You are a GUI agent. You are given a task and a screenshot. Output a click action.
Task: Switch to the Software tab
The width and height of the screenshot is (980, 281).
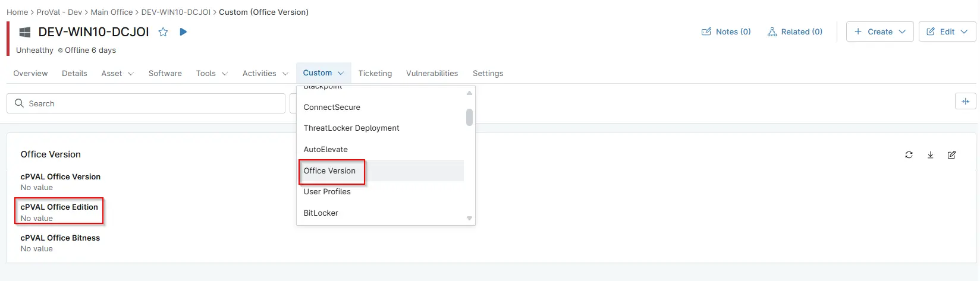point(165,74)
